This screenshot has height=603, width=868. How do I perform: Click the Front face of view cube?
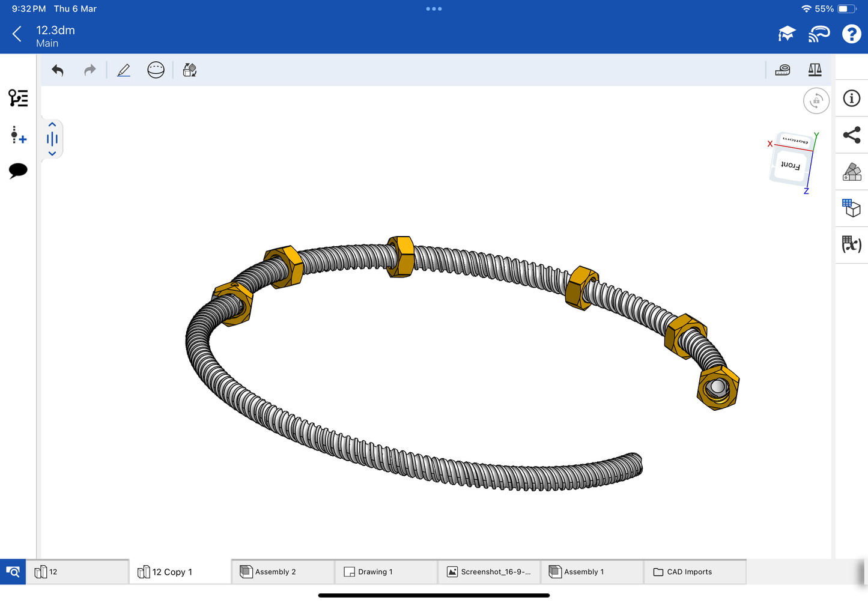790,166
